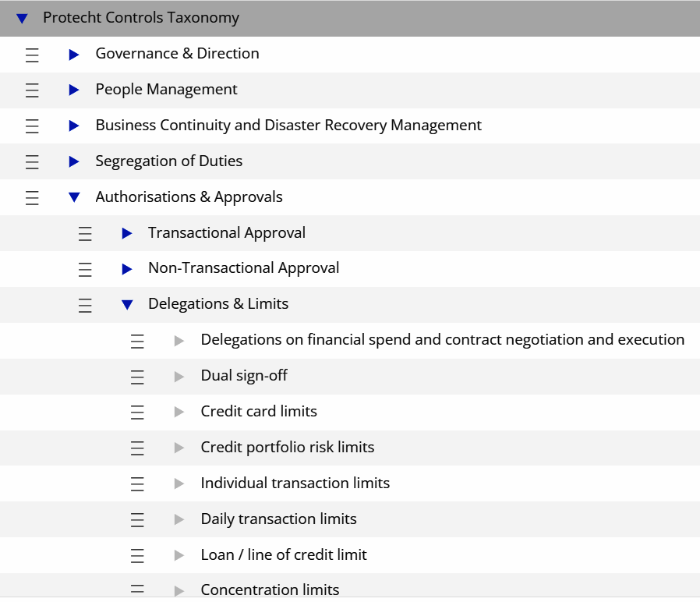Click drag handle icon beside Credit card limits
Screen dimensions: 700x602
[137, 413]
